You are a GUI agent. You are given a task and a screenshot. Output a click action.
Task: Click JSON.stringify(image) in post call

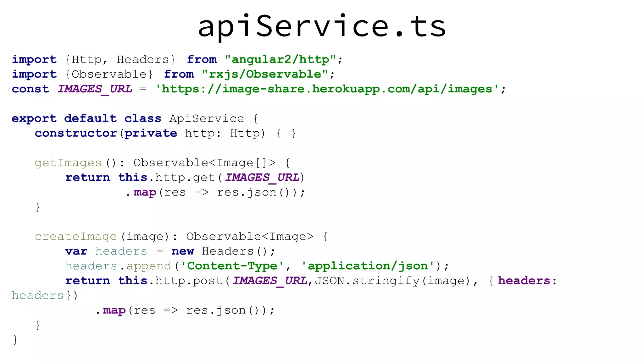click(392, 281)
